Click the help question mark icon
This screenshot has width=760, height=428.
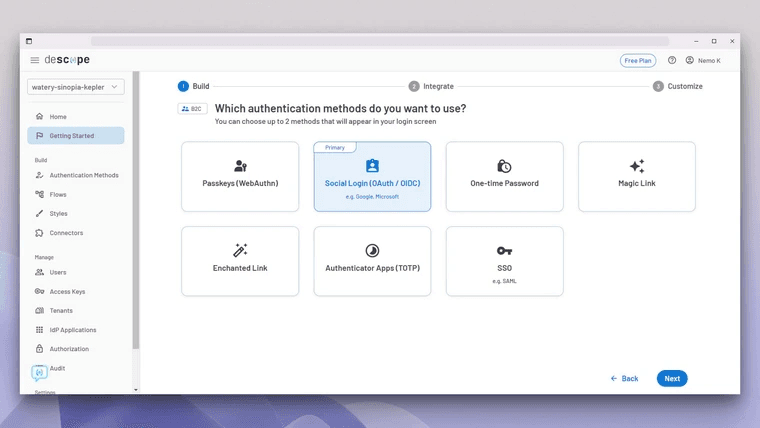pos(672,60)
